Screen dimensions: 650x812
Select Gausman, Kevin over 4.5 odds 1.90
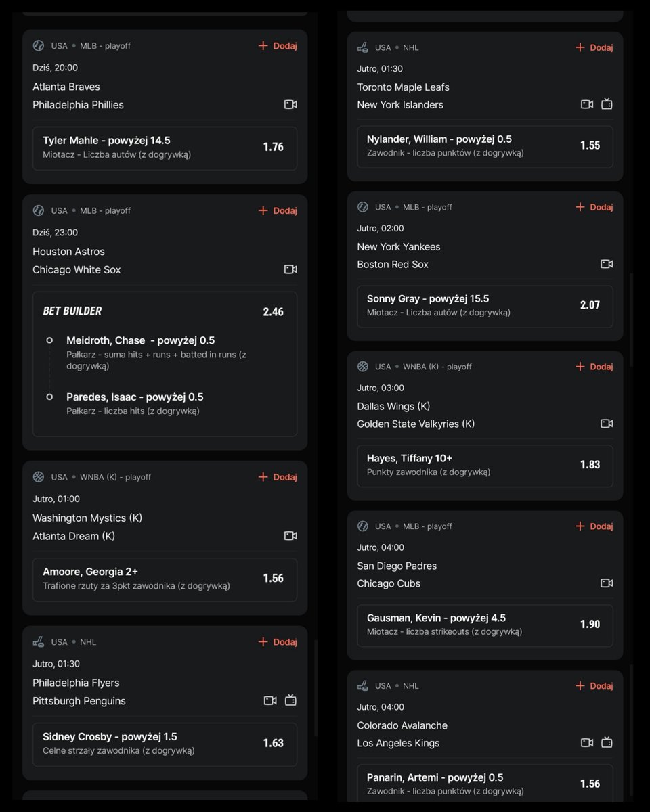click(x=485, y=625)
